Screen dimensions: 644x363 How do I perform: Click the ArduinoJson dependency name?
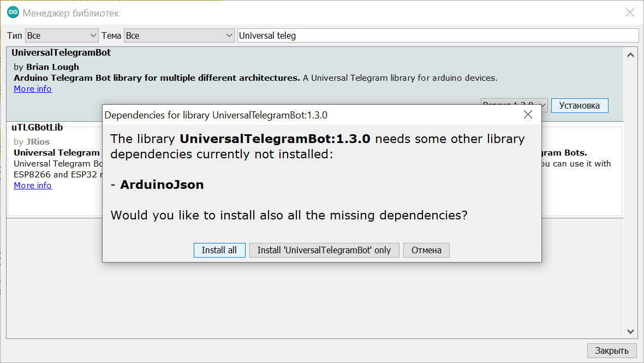(x=162, y=185)
